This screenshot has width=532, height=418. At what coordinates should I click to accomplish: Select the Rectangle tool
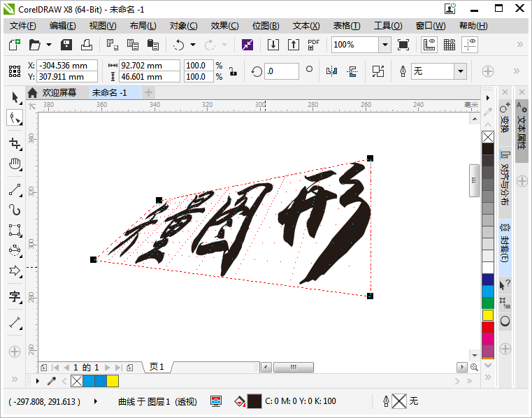click(15, 230)
